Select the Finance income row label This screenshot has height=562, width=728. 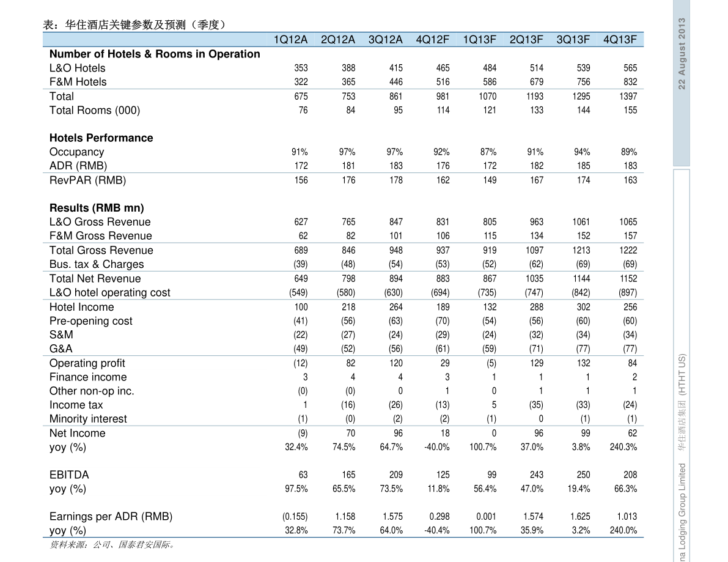(x=88, y=377)
